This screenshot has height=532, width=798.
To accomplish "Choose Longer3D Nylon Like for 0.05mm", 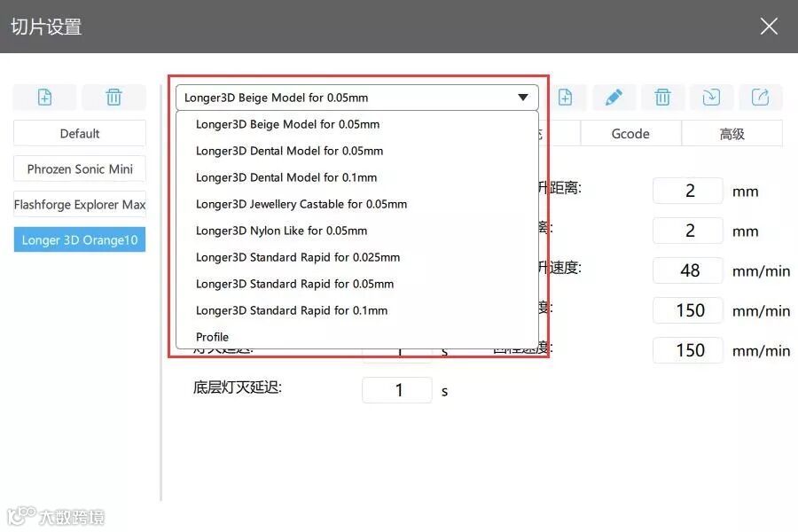I will (356, 231).
